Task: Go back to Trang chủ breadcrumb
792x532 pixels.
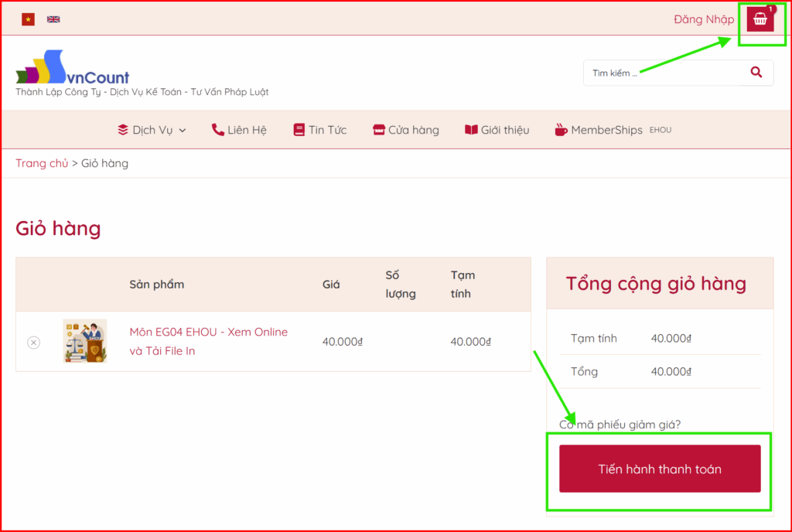Action: pos(42,163)
